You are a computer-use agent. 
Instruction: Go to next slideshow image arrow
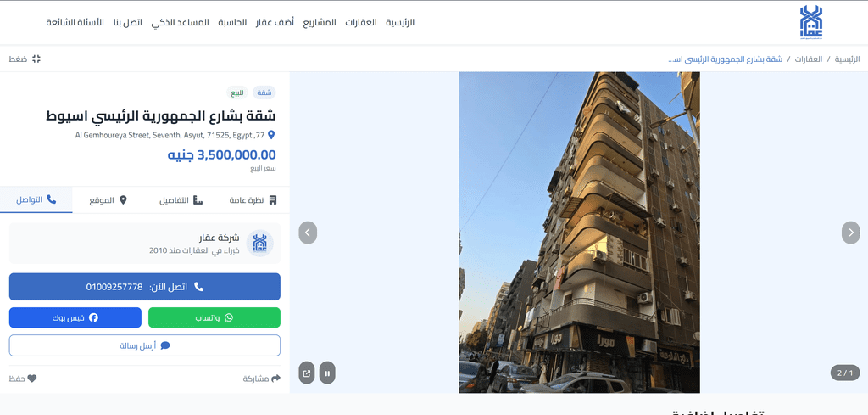(x=851, y=233)
